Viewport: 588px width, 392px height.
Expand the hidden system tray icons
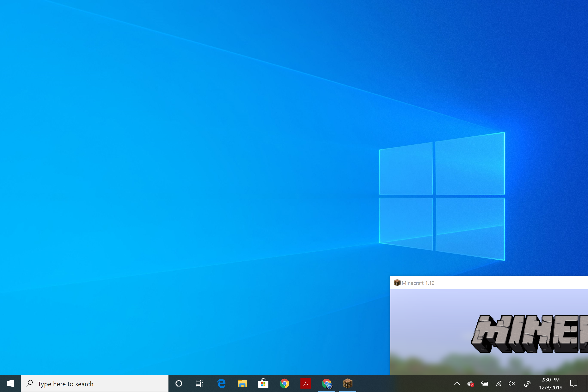point(457,383)
